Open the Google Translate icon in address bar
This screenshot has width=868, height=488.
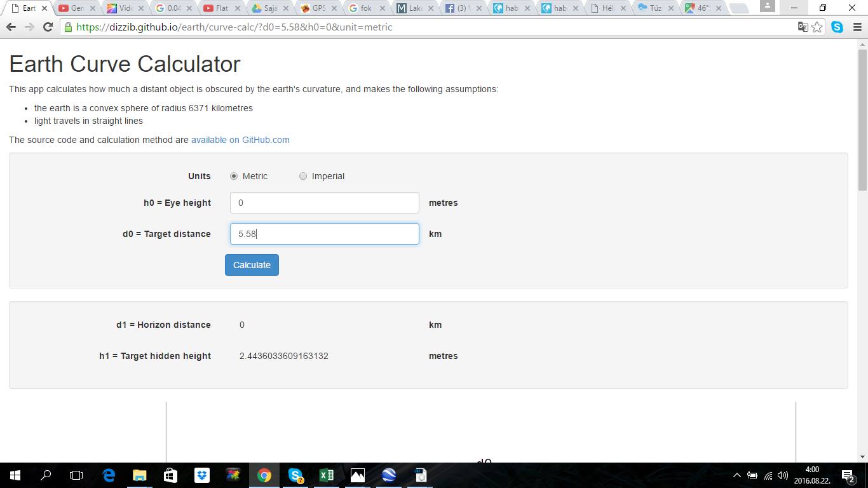tap(803, 27)
